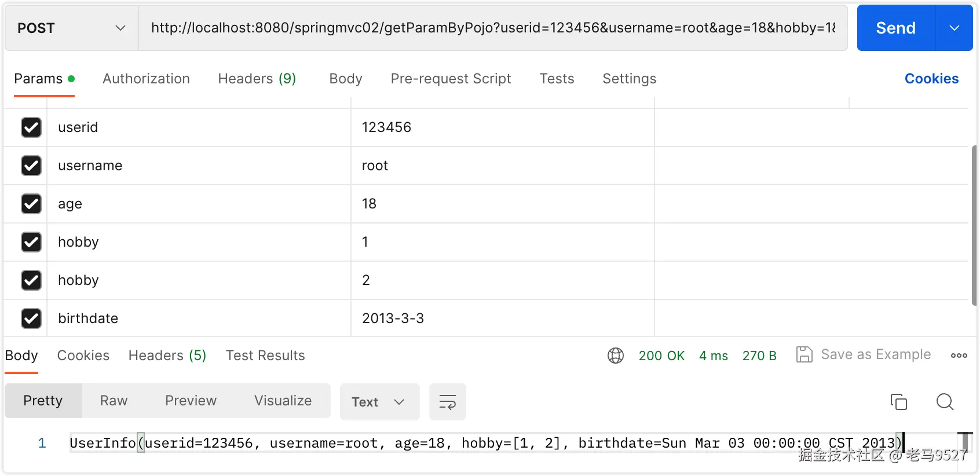Uncheck the userid parameter checkbox

click(x=31, y=127)
